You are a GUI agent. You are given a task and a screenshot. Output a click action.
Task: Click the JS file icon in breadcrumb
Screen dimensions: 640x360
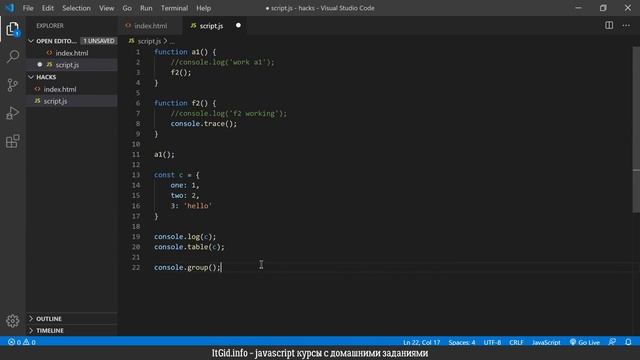tap(131, 41)
